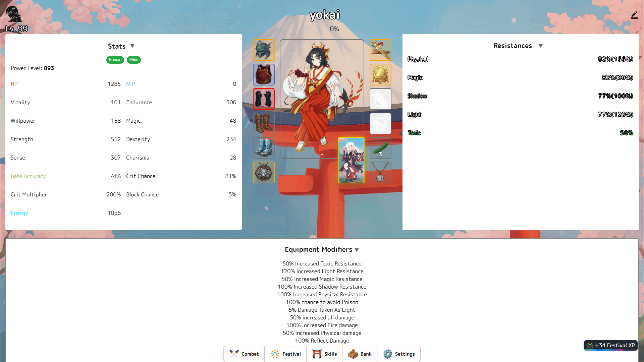Click the Power Level 893 text

[x=32, y=68]
